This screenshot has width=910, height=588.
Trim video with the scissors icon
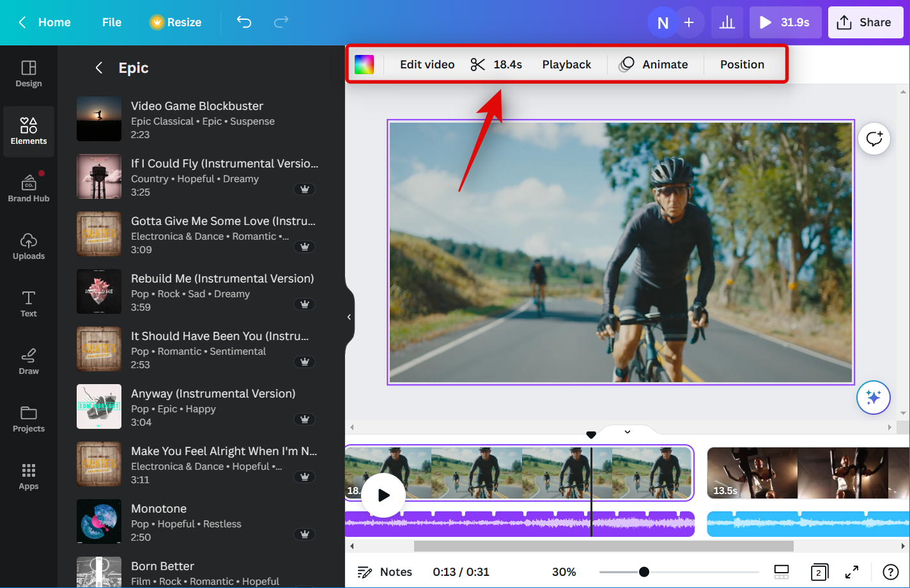[478, 65]
